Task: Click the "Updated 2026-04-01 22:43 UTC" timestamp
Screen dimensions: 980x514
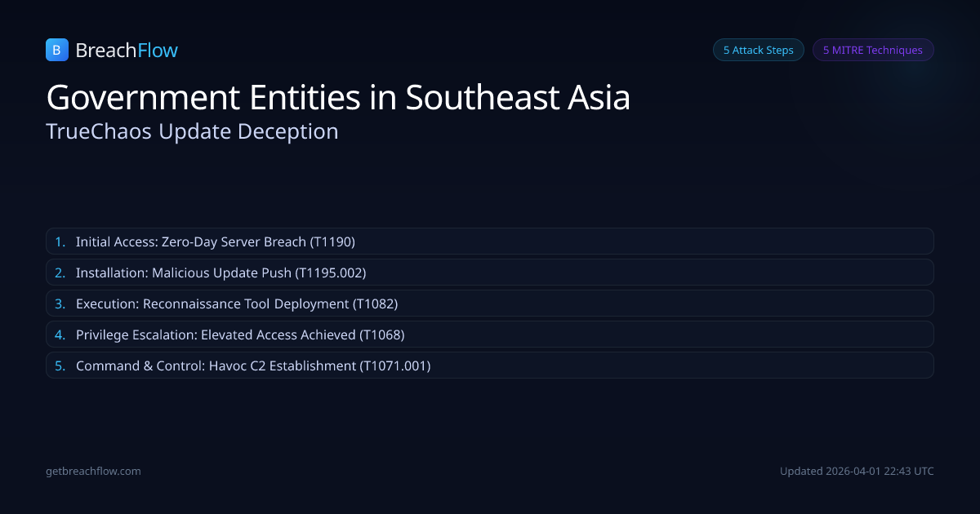Action: [857, 471]
